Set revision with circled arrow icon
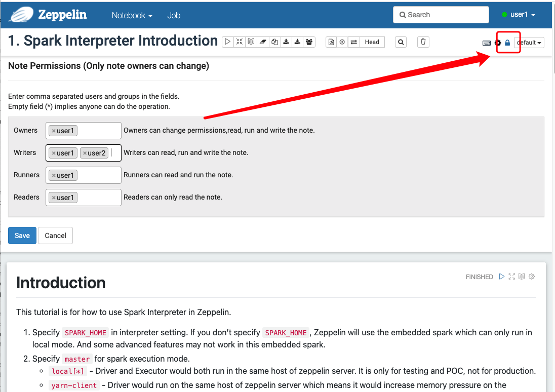The height and width of the screenshot is (392, 555). [x=342, y=42]
